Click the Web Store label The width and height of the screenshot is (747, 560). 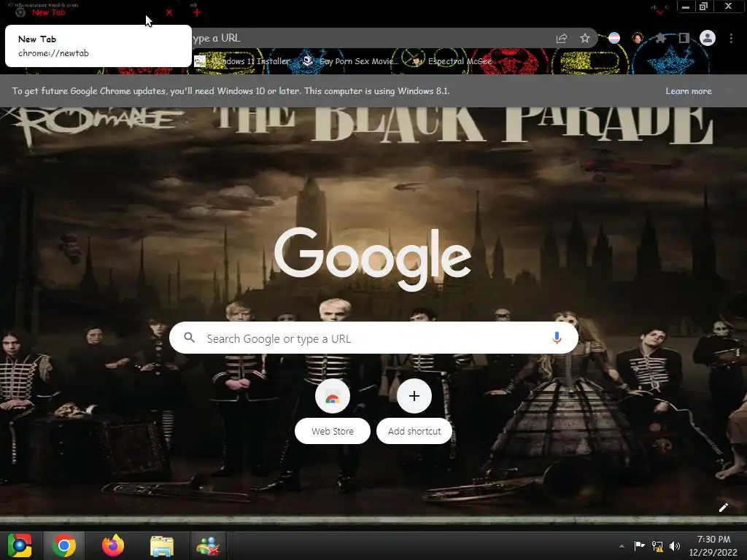[333, 432]
